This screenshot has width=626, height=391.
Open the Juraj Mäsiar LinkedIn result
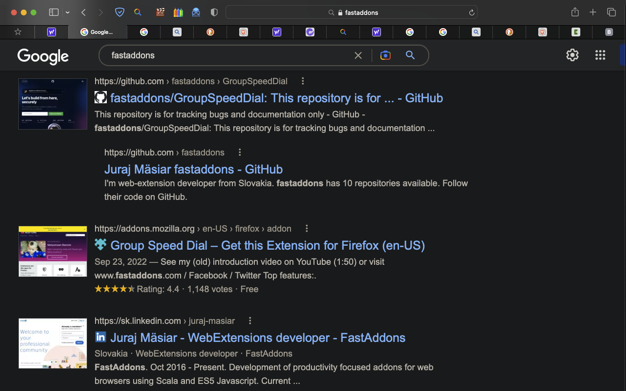coord(258,338)
